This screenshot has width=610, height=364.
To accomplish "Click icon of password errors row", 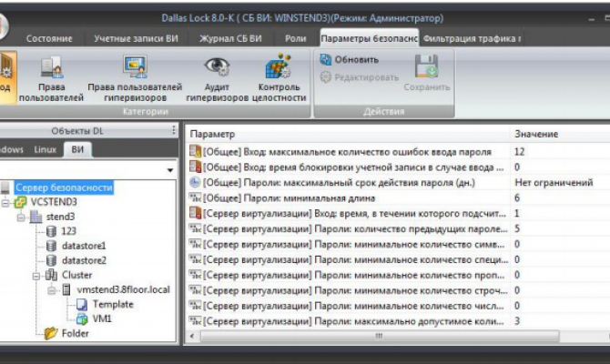I will coord(195,151).
